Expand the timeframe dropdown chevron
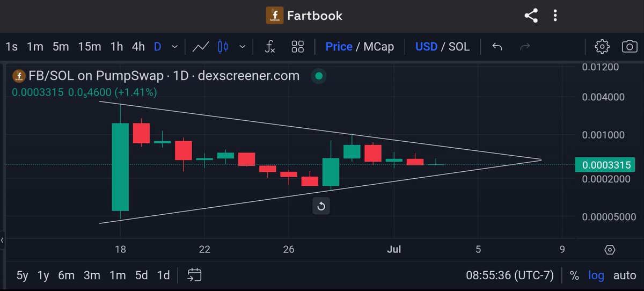644x291 pixels. [174, 47]
